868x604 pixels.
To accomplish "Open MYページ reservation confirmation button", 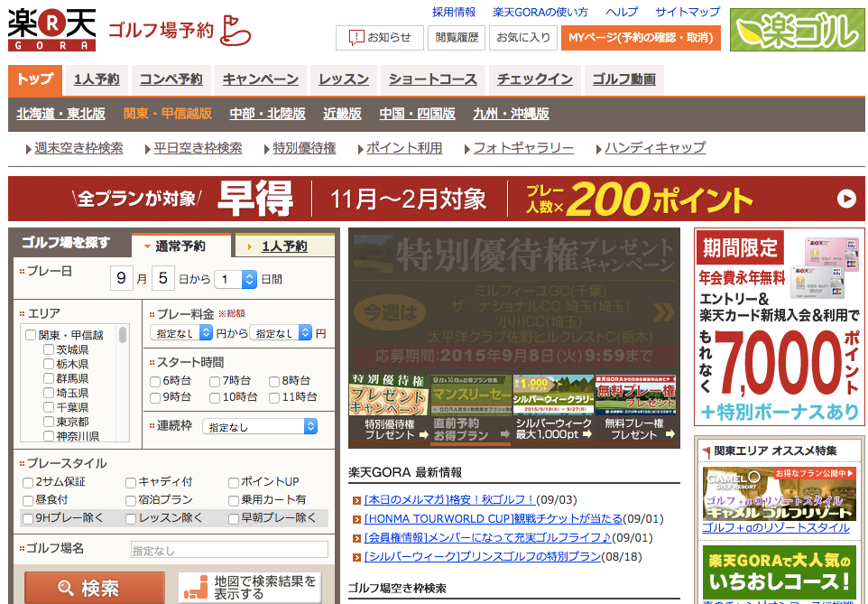I will (641, 38).
